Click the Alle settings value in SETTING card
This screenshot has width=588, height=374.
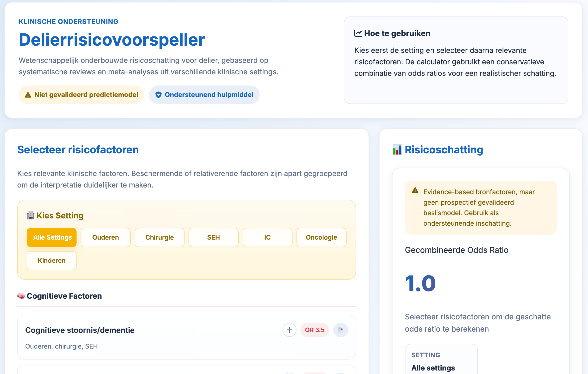433,368
